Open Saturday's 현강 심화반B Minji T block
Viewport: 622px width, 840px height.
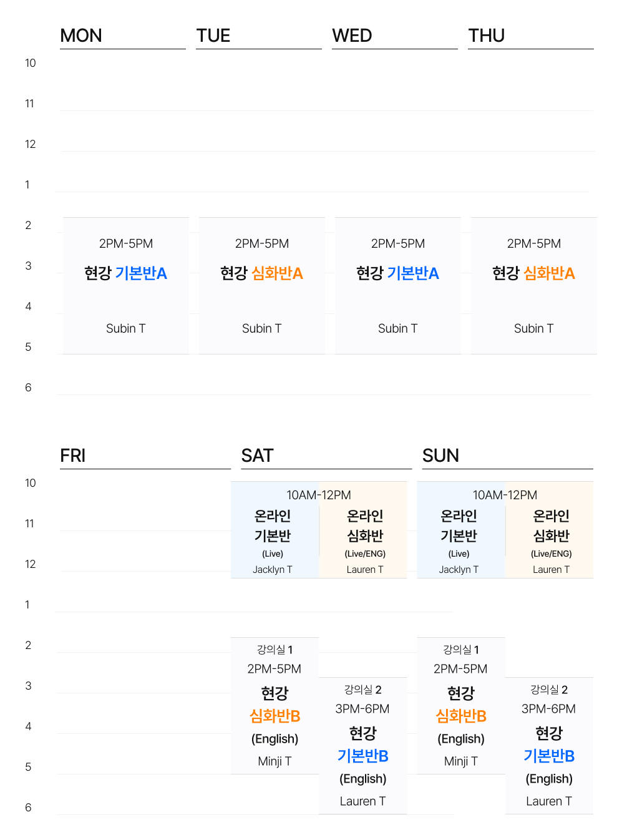(x=275, y=705)
